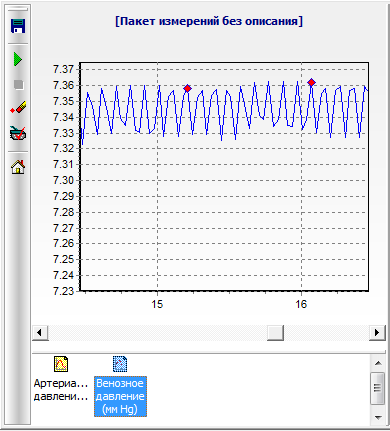The image size is (390, 431).
Task: Click the list panel scroll down arrow
Action: click(x=378, y=417)
